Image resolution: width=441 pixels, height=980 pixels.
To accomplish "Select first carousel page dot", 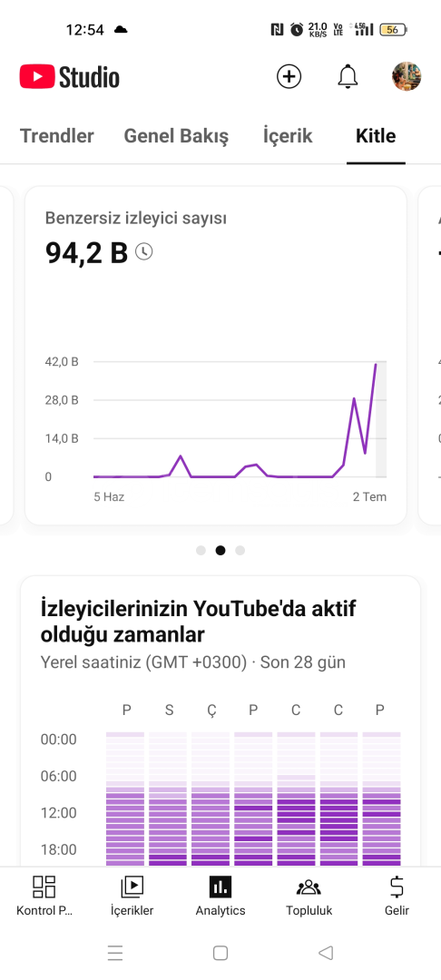I will (x=201, y=551).
